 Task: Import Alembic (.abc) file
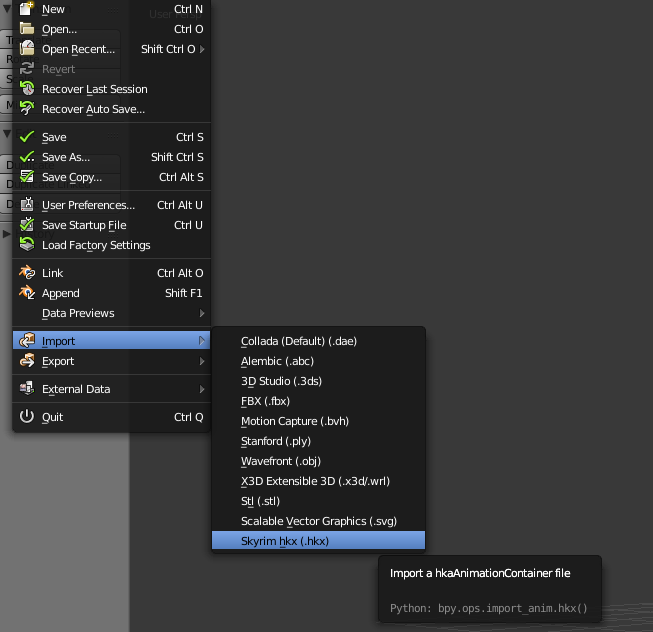point(319,361)
